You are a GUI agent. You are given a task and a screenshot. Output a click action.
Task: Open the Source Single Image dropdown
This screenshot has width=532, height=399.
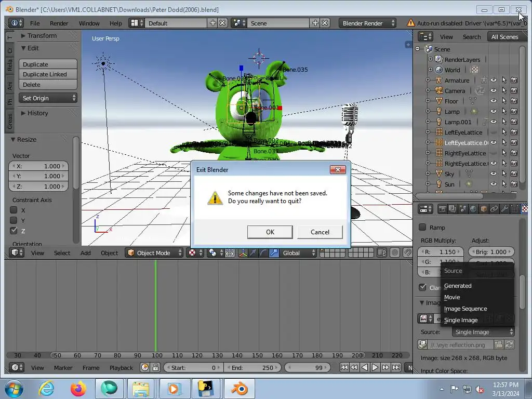483,332
